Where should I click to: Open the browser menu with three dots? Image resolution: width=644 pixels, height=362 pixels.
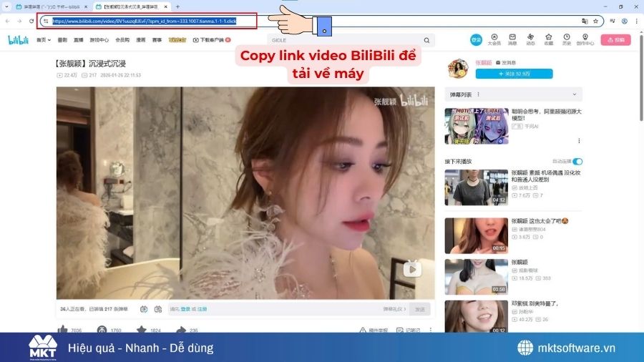click(x=637, y=21)
